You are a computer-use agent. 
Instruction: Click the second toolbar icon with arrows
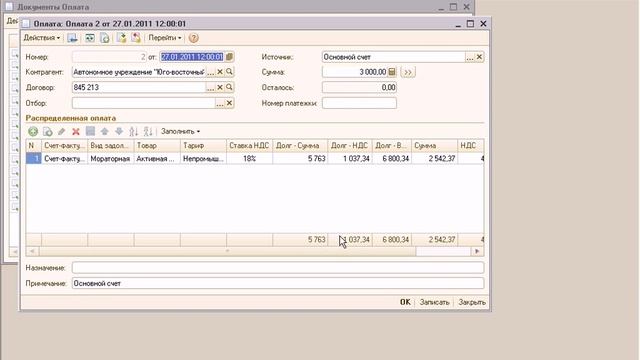click(x=89, y=38)
